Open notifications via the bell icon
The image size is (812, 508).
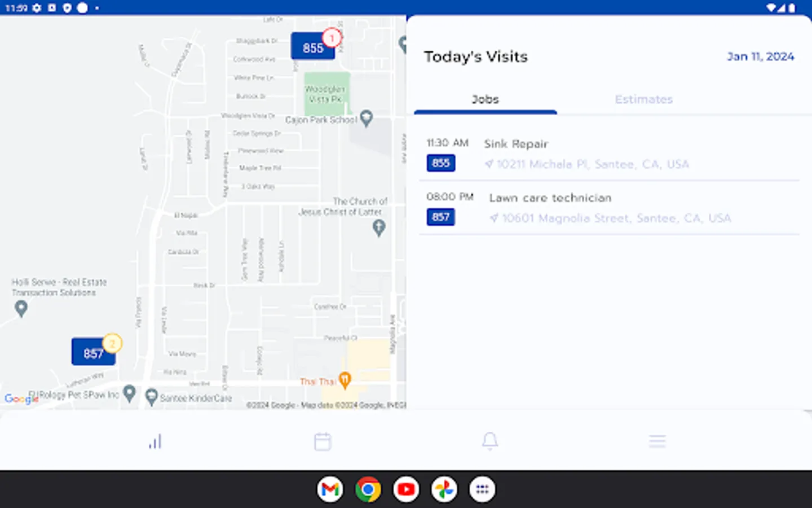[489, 441]
